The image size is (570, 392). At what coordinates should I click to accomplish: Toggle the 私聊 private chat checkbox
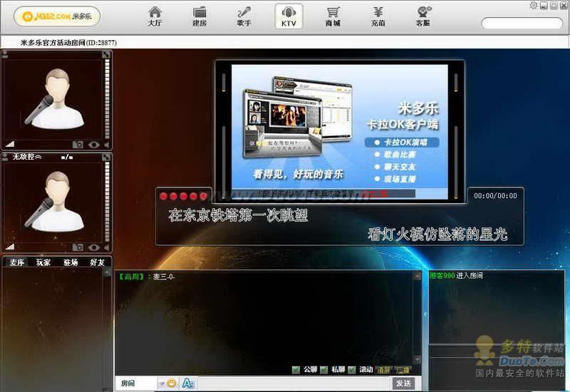pos(323,370)
